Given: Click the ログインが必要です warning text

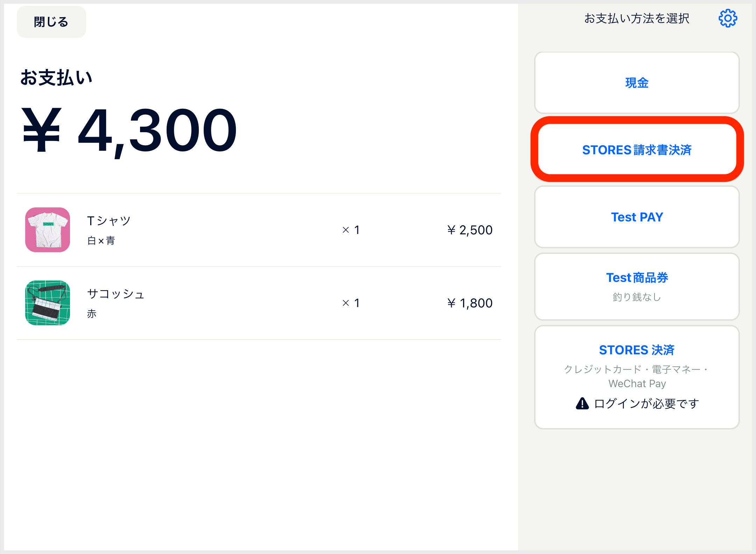Looking at the screenshot, I should 646,404.
